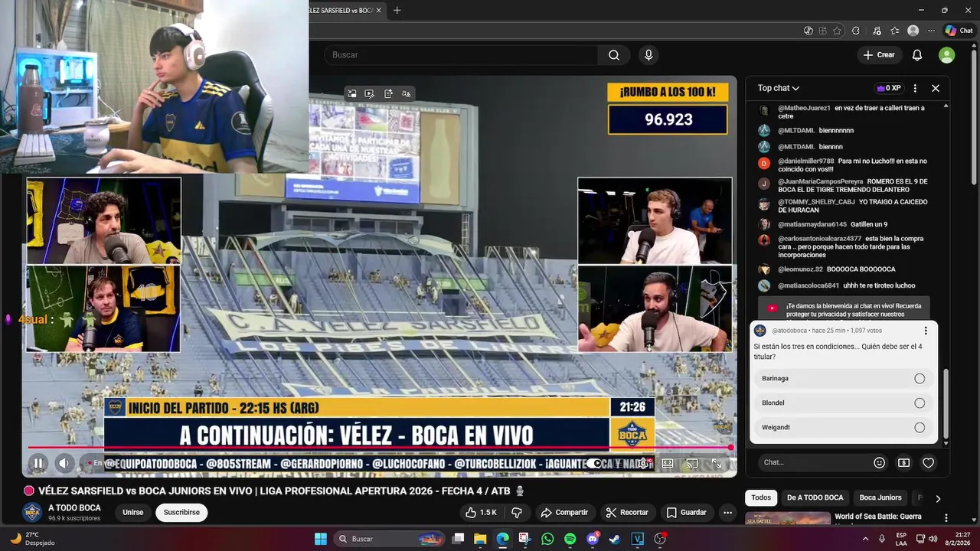The image size is (980, 551).
Task: Open more video actions ellipsis
Action: 728,513
